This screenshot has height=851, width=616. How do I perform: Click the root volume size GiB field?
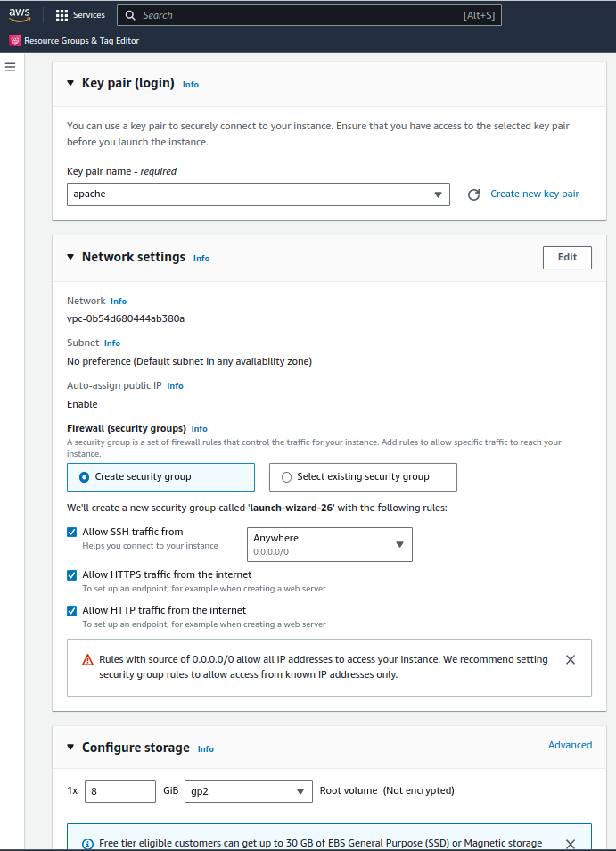pyautogui.click(x=120, y=791)
